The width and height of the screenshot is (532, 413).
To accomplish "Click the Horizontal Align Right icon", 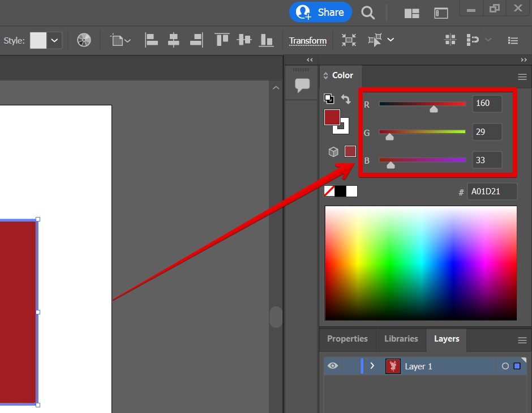I will coord(196,40).
